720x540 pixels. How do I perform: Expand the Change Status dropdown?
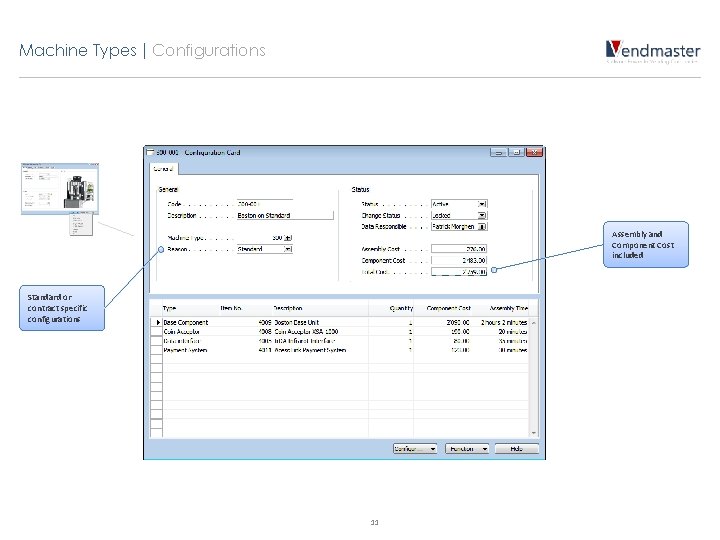[x=482, y=215]
